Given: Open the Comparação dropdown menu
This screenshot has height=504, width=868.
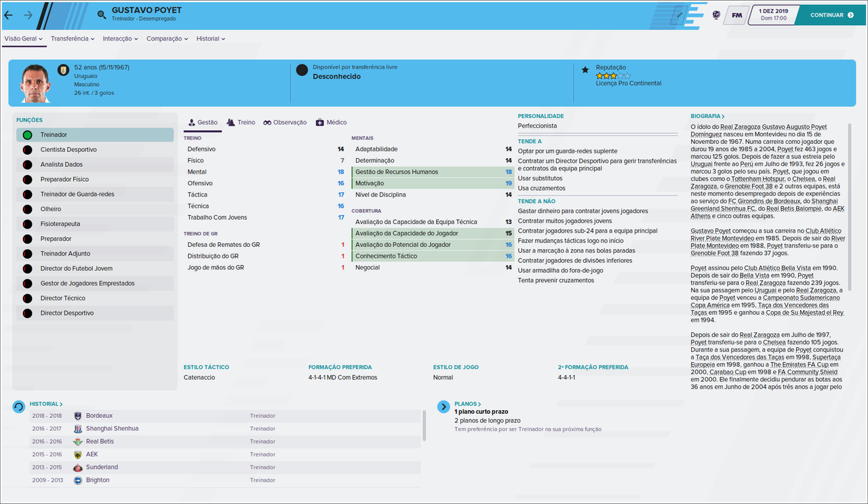Looking at the screenshot, I should point(167,39).
